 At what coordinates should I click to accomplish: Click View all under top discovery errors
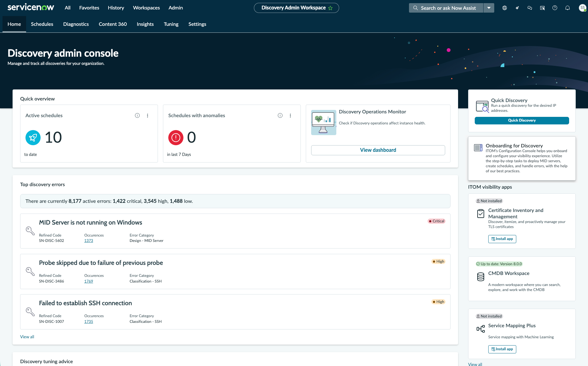(27, 337)
